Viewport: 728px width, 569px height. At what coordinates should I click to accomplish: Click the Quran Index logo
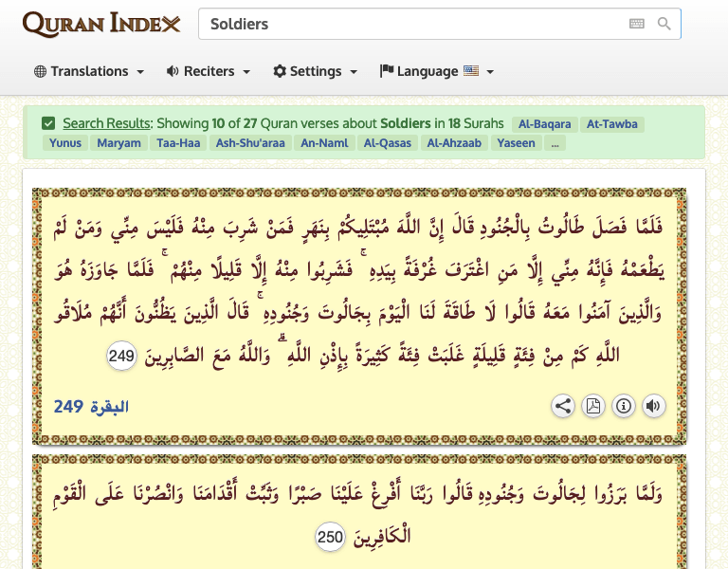point(101,24)
